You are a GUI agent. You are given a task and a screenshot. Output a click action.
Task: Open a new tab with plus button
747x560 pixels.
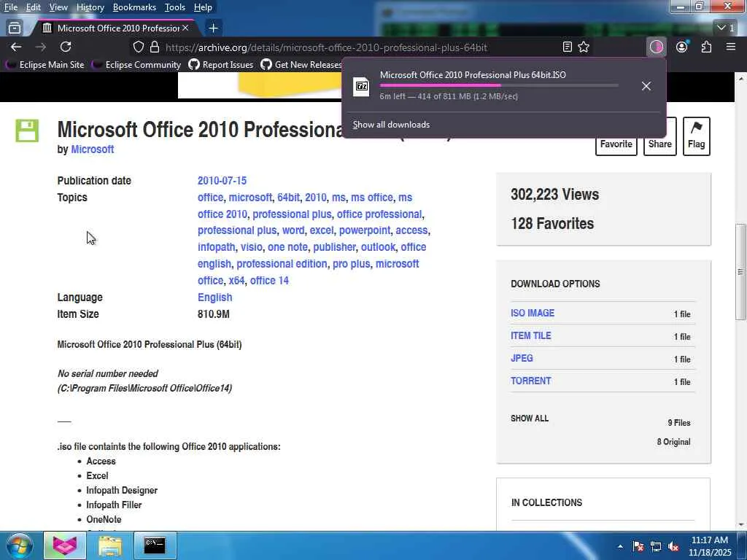pos(214,28)
